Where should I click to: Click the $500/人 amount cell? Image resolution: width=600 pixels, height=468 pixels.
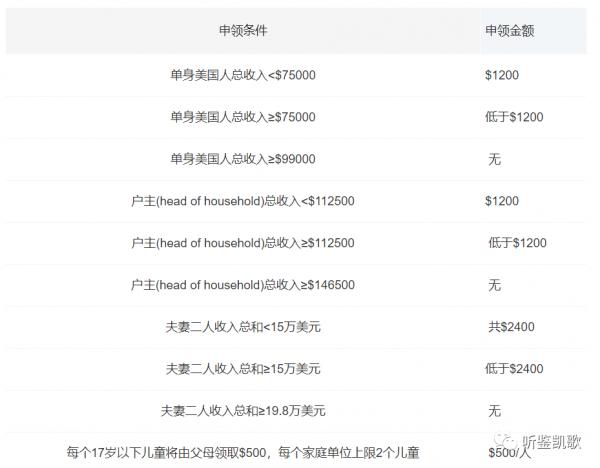click(x=509, y=453)
